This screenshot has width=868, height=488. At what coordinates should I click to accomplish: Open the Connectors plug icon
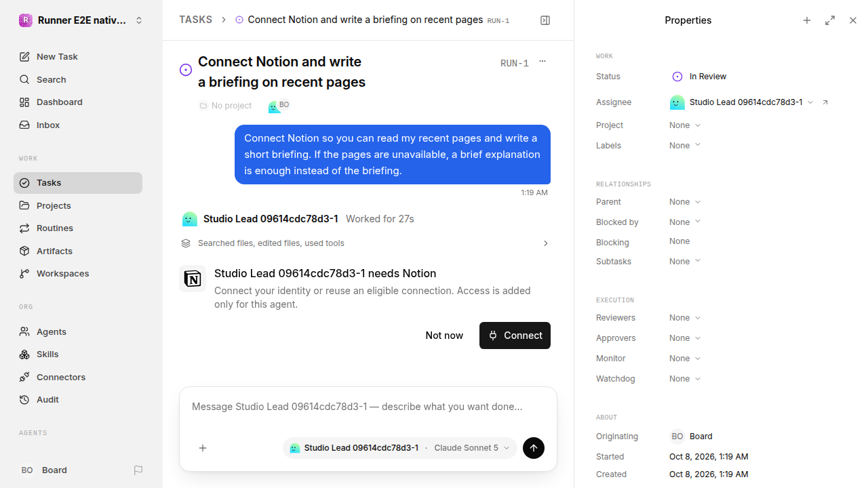click(24, 377)
